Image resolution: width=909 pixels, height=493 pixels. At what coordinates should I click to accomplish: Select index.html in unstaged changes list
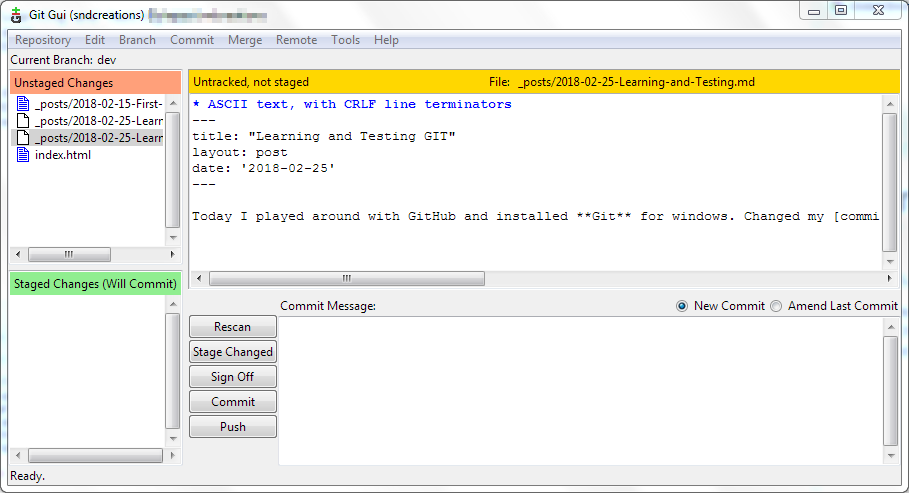coord(63,155)
